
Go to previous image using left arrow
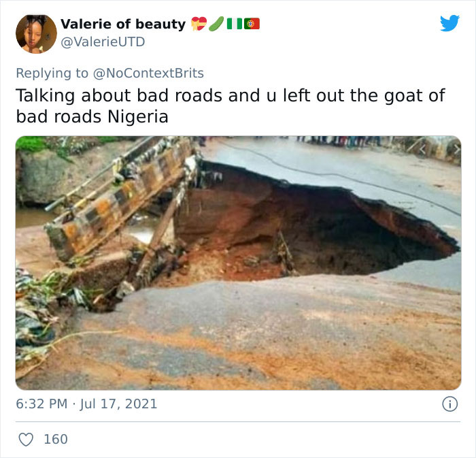[424, 148]
